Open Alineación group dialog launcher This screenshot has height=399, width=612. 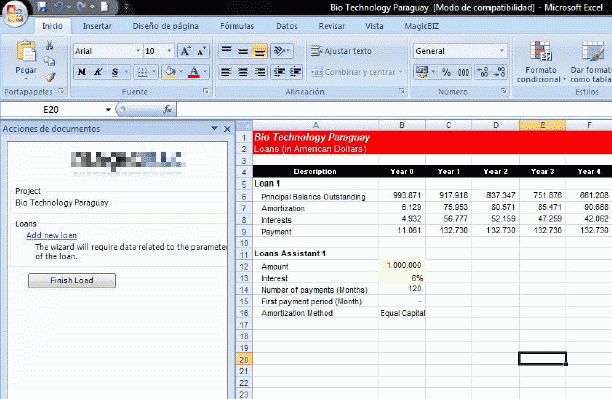point(402,91)
